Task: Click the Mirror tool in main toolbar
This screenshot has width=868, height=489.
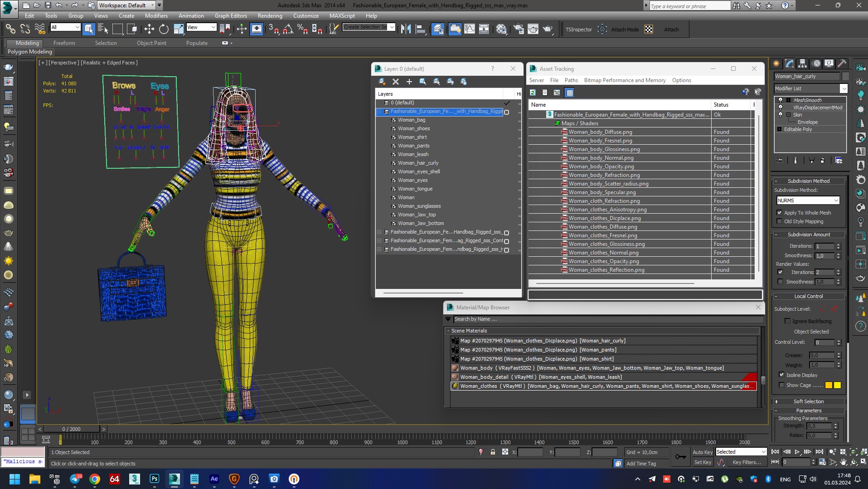Action: click(406, 29)
